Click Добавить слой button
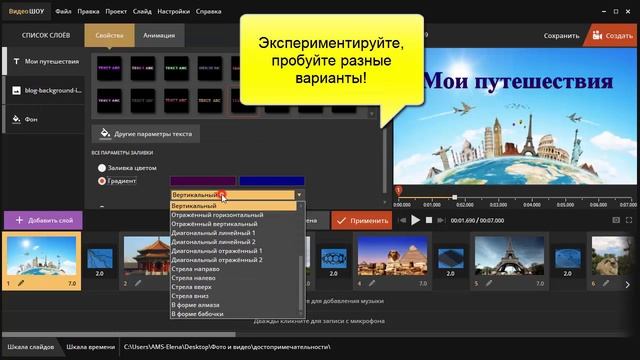 click(43, 220)
